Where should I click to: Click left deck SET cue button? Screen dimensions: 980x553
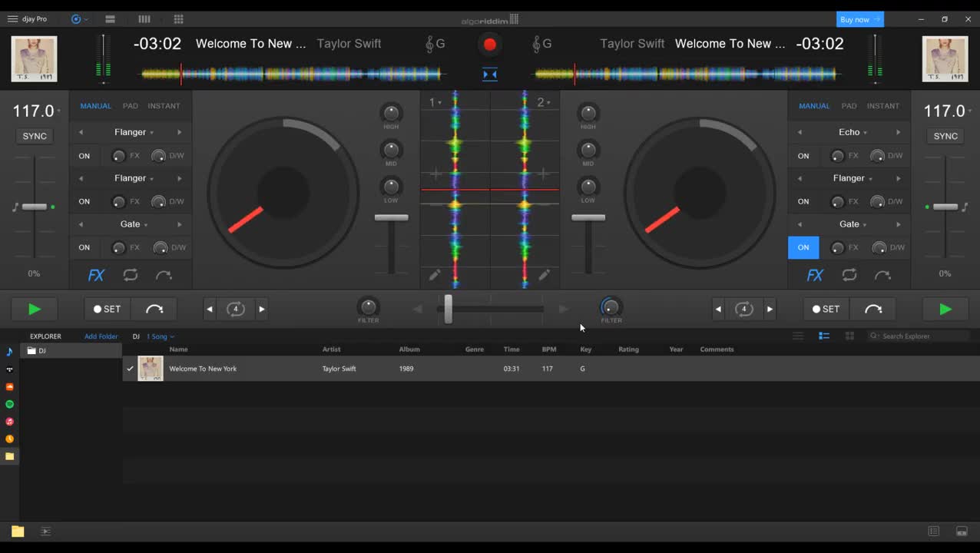[x=108, y=309]
